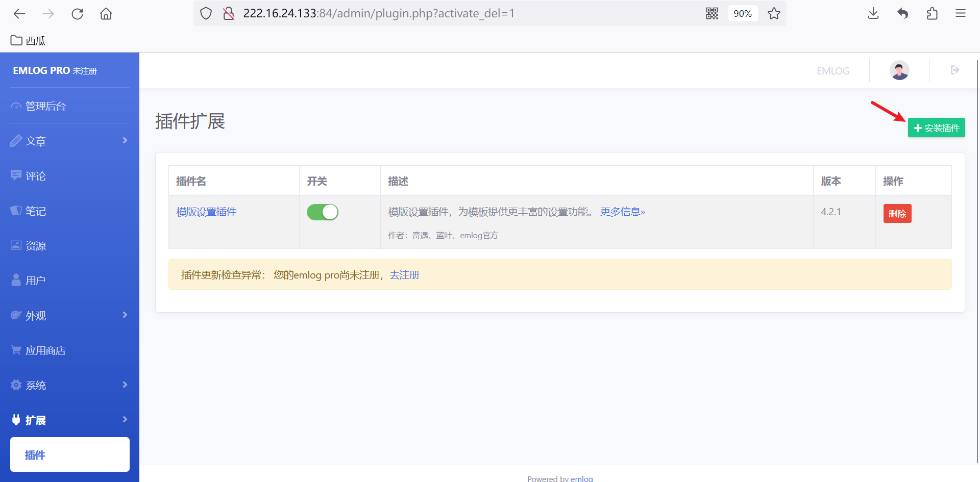View the insecure connection lock icon
The height and width of the screenshot is (482, 980).
click(229, 13)
